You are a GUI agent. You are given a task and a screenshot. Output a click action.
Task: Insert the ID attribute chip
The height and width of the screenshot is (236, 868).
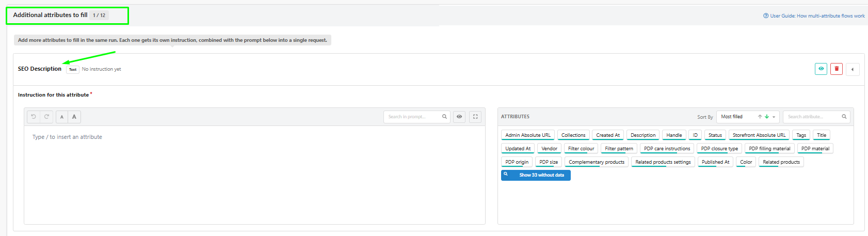pos(695,135)
